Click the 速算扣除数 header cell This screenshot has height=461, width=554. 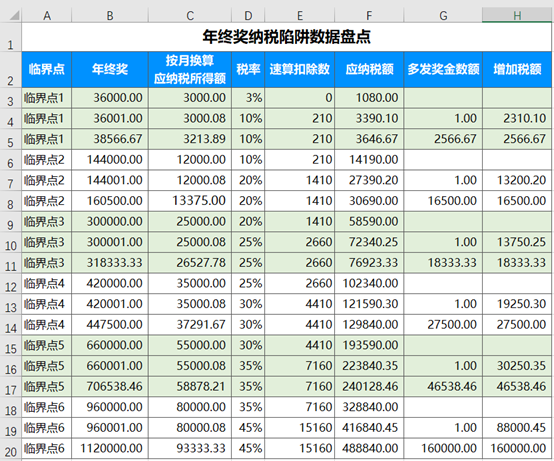(300, 70)
